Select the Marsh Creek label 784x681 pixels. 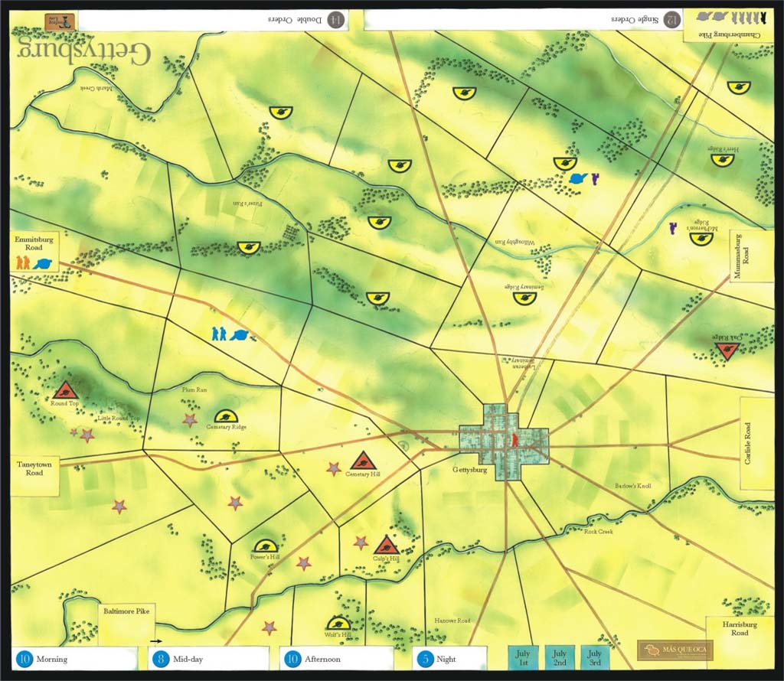97,89
